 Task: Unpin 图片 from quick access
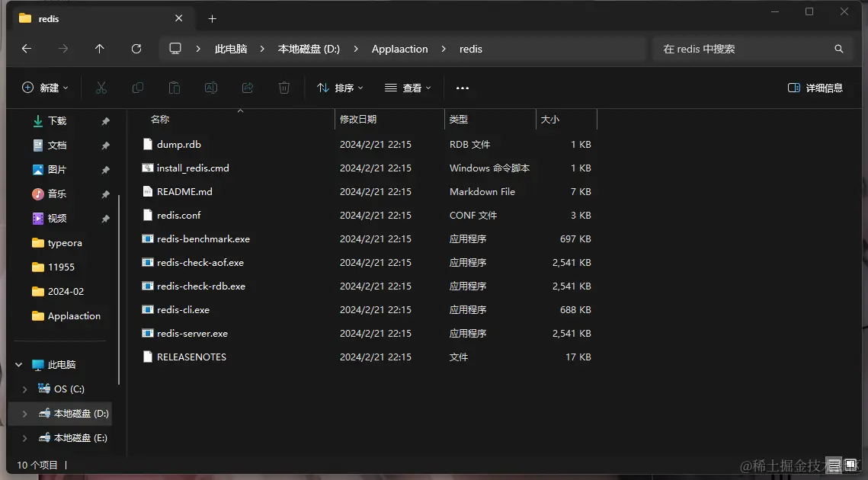coord(105,170)
